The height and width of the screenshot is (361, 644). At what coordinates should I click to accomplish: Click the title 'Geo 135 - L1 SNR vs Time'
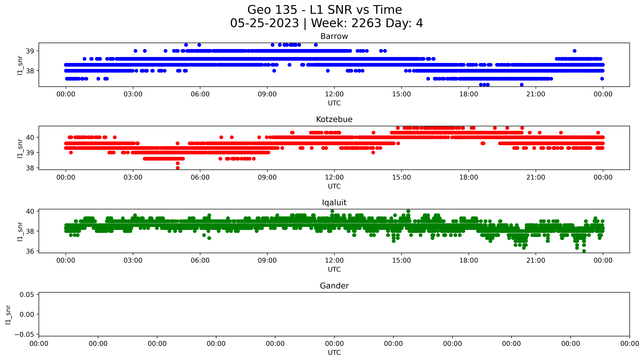(325, 10)
